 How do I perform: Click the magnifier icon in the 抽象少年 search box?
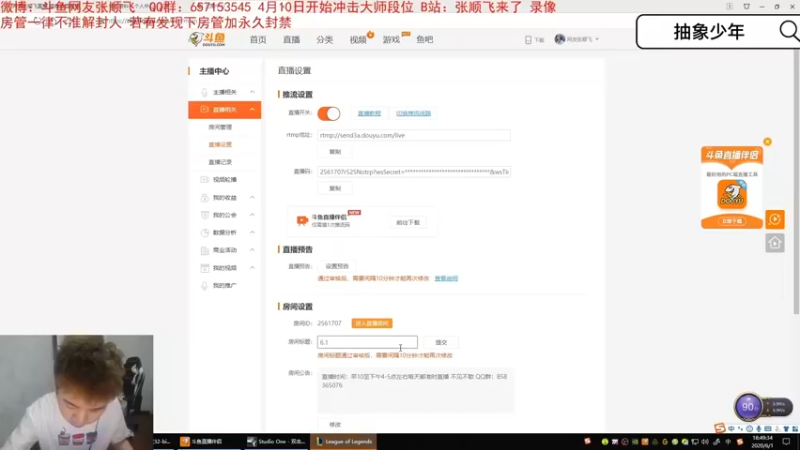(789, 32)
